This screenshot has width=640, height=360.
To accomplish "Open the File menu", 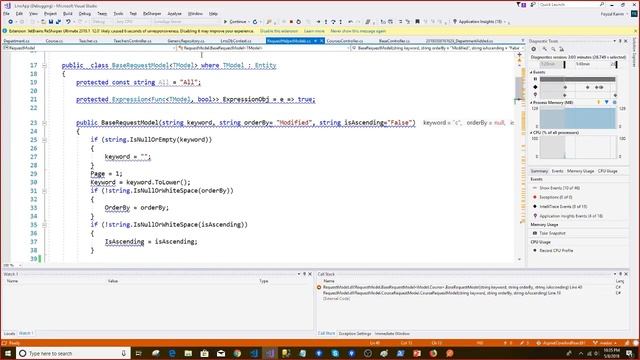I will (x=6, y=13).
